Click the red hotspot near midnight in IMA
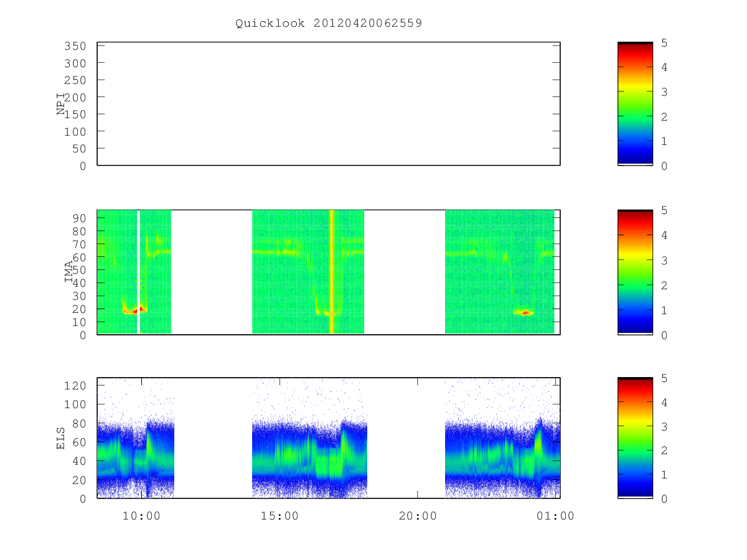Image resolution: width=747 pixels, height=560 pixels. (x=525, y=313)
